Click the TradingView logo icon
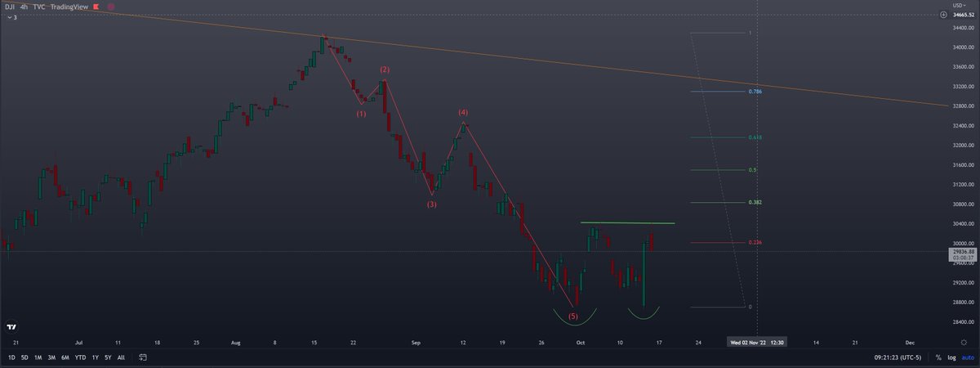 click(11, 326)
